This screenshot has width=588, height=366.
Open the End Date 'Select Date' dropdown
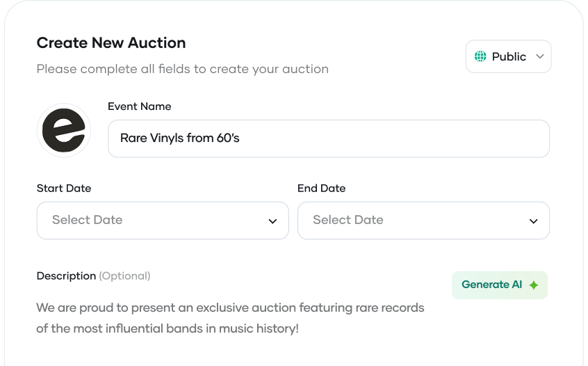[x=423, y=221]
